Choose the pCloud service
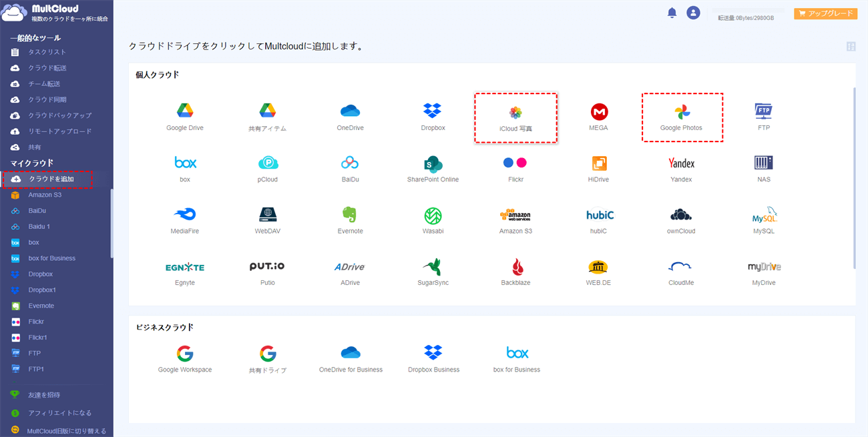868x437 pixels. pos(268,169)
